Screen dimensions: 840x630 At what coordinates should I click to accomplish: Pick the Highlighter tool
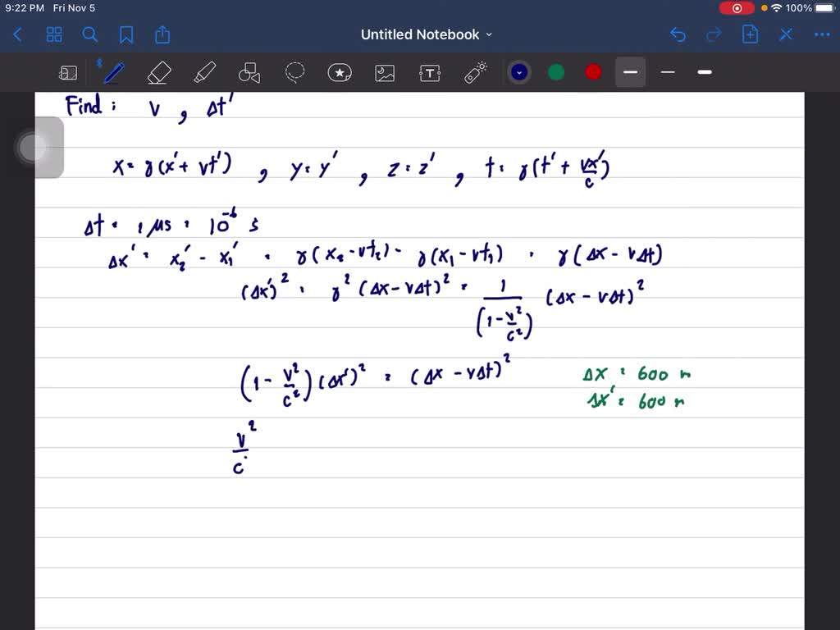pos(204,72)
